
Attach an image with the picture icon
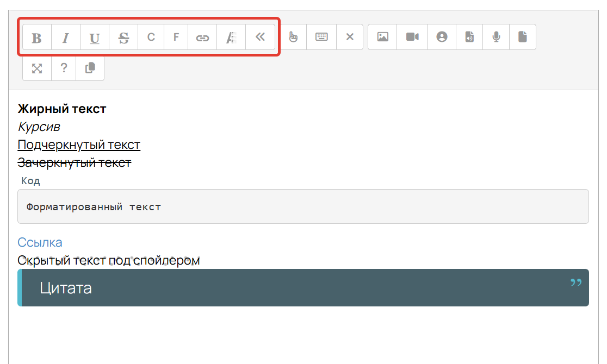(x=382, y=37)
